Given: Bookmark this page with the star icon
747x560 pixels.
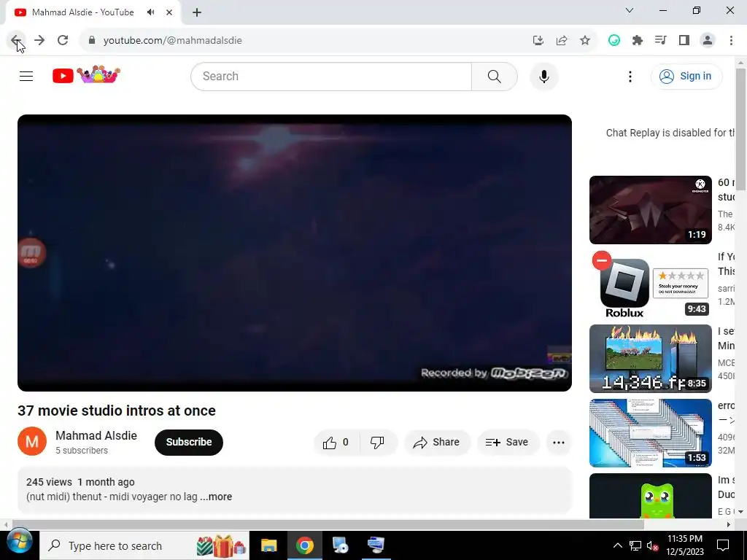Looking at the screenshot, I should coord(585,41).
